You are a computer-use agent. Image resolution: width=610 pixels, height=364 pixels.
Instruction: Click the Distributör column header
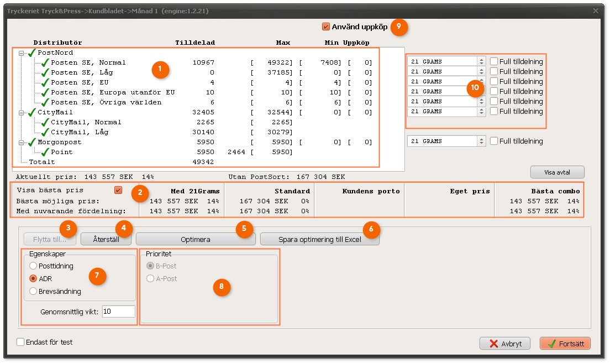[57, 43]
